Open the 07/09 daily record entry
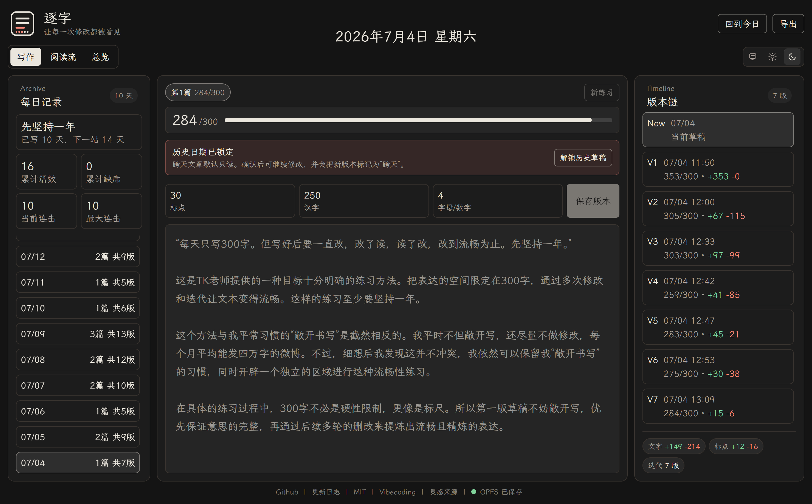Viewport: 812px width, 504px height. point(78,334)
